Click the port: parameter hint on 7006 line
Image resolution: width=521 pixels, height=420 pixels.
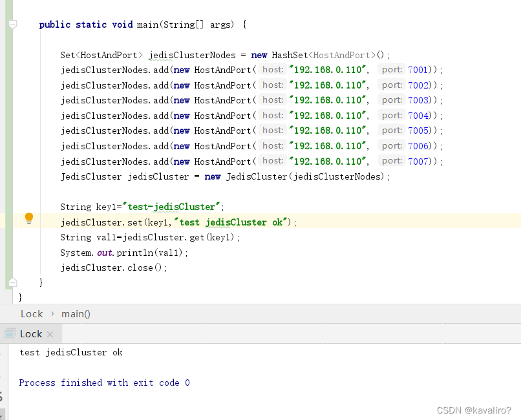pos(392,146)
